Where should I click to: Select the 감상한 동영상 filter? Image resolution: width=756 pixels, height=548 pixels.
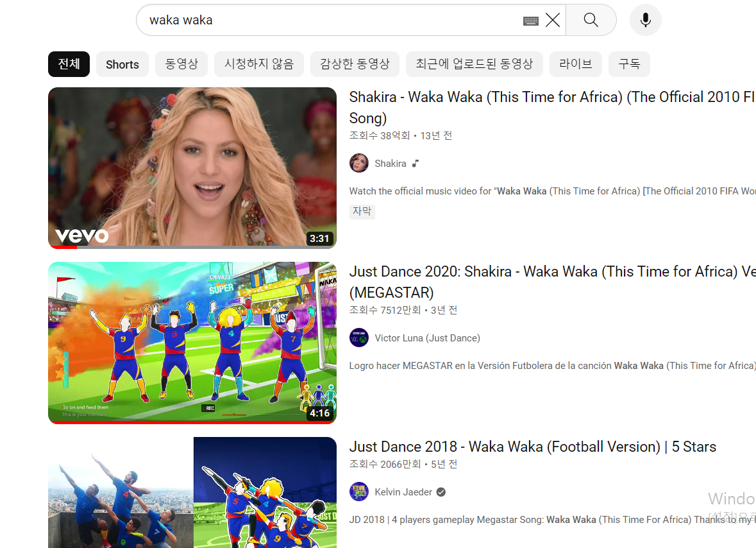point(355,64)
